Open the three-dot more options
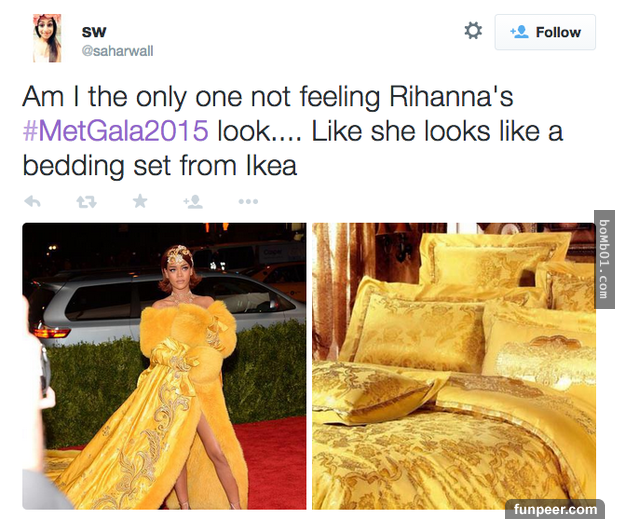This screenshot has width=625, height=519. tap(248, 202)
